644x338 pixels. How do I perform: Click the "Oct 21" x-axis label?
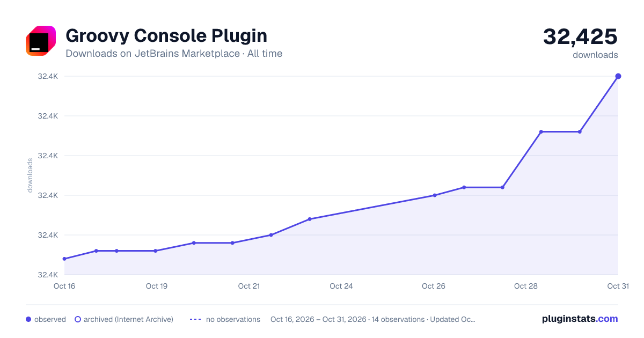coord(249,286)
